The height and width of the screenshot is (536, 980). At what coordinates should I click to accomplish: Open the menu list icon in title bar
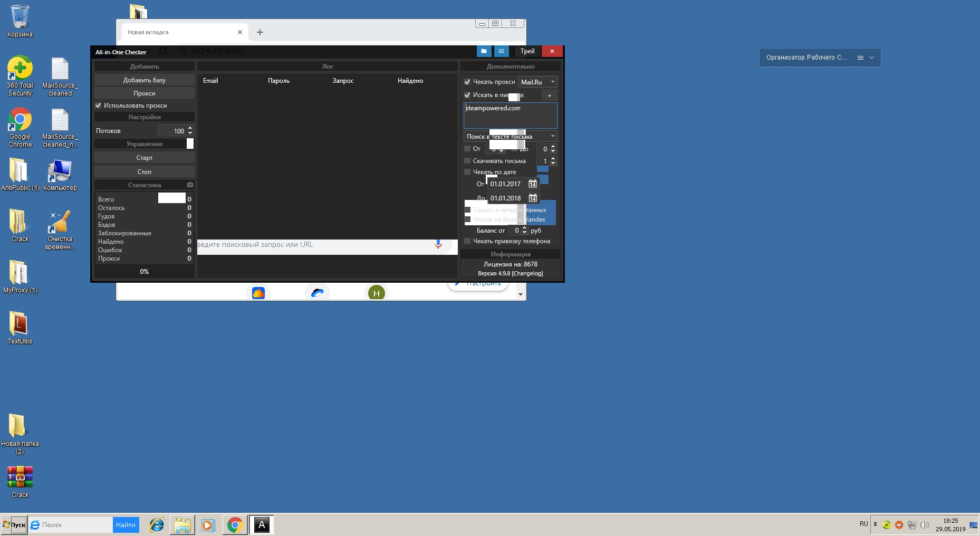[501, 51]
